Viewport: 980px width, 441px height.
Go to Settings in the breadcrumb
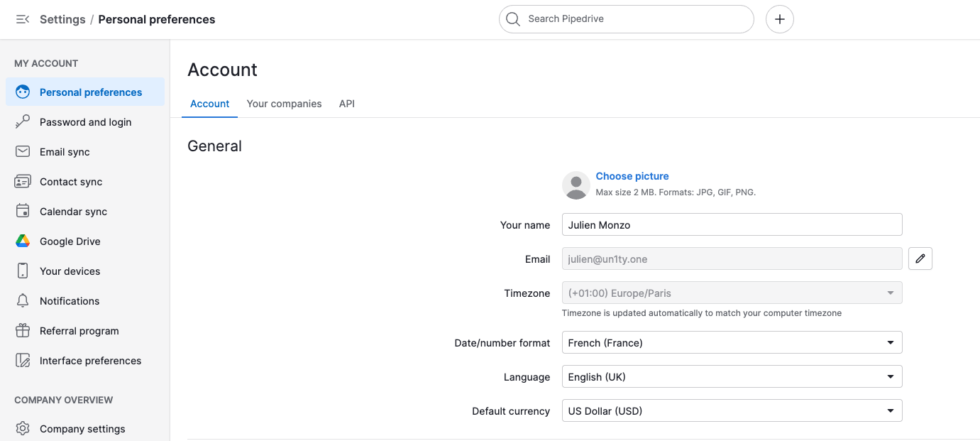pyautogui.click(x=62, y=19)
